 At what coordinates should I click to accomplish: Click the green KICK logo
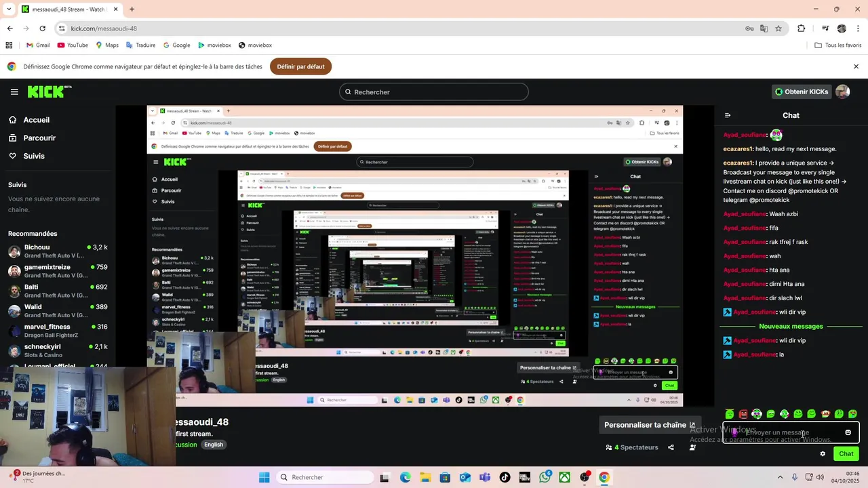coord(49,91)
